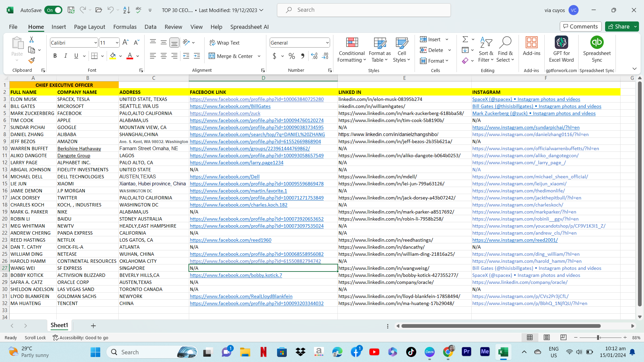Open Bill Gates Facebook link
644x362 pixels.
[230, 106]
